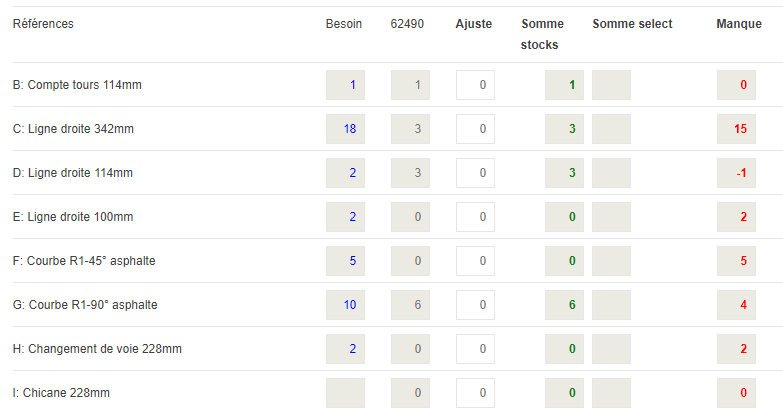Select the row label H: Changement de voie 228mm
Screen dimensions: 783x410
coord(97,349)
